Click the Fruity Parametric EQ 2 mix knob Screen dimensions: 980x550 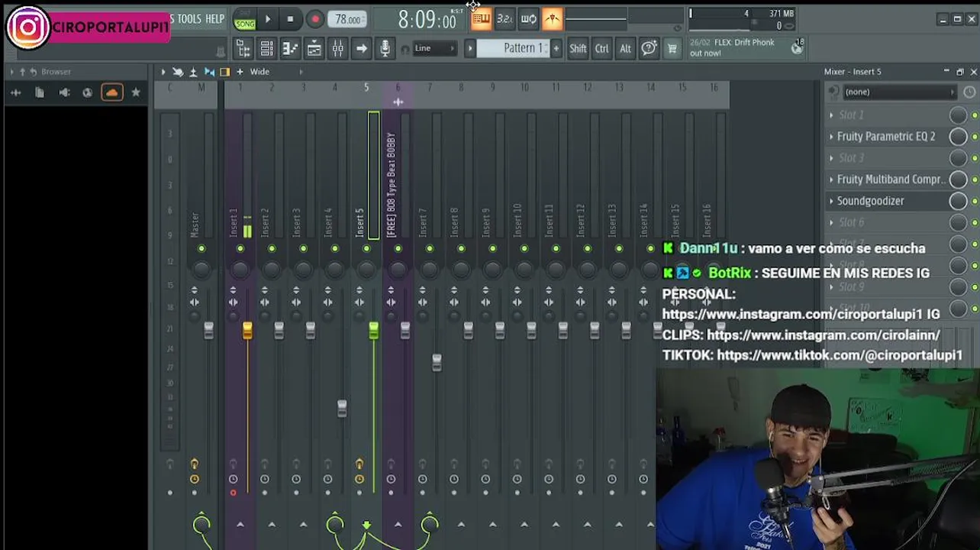point(958,137)
